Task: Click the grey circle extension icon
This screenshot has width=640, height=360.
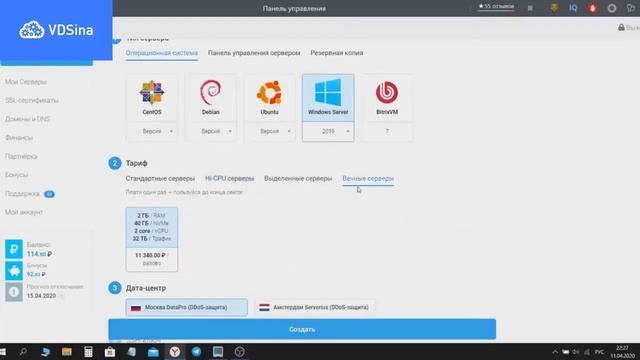Action: click(x=611, y=8)
